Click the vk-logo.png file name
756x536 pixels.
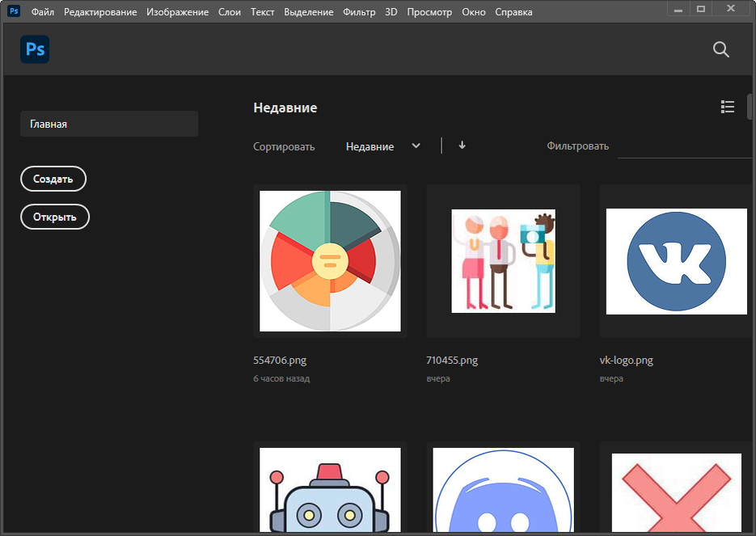pos(627,360)
